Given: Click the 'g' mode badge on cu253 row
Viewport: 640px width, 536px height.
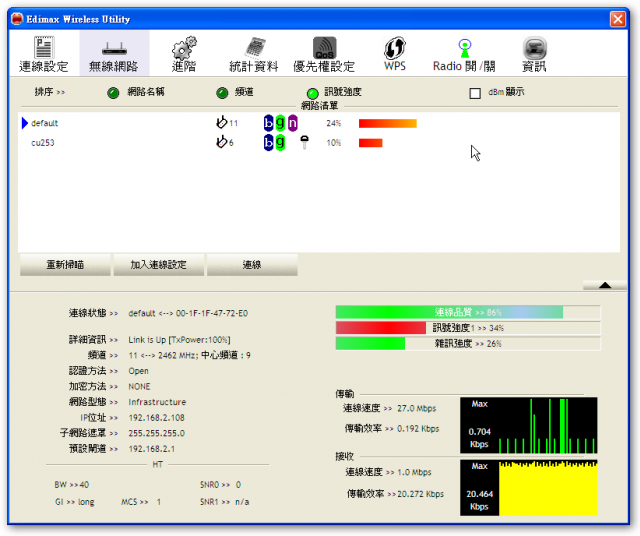Looking at the screenshot, I should 280,142.
